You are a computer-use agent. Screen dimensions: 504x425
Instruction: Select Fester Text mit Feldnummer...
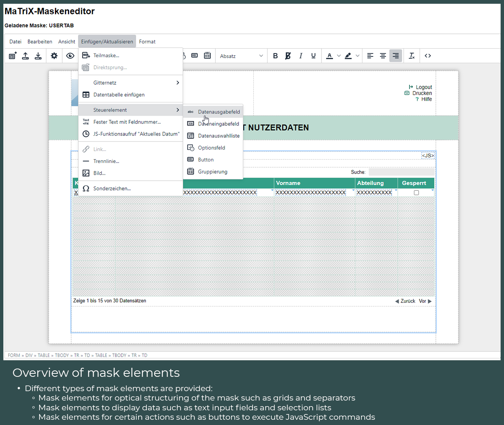[x=131, y=122]
